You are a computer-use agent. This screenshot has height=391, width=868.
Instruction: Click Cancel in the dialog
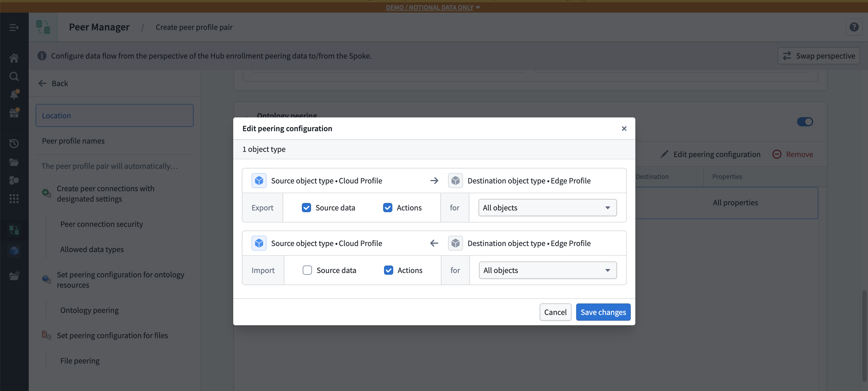click(x=555, y=312)
